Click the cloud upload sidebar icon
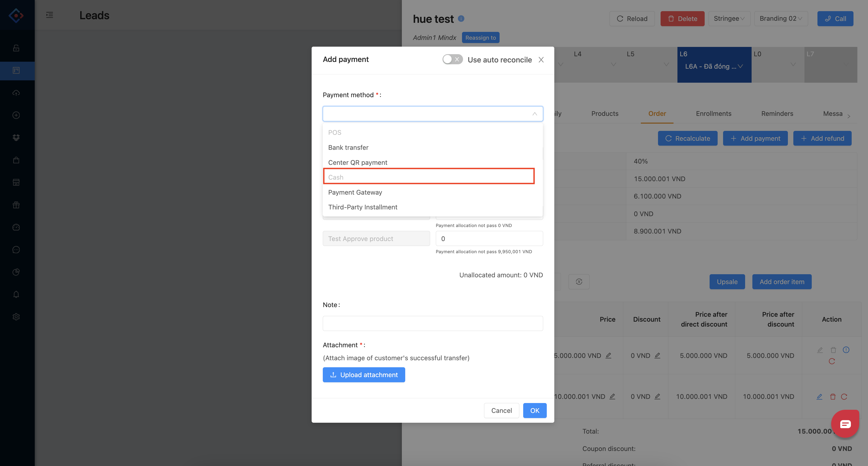868x466 pixels. pos(16,93)
